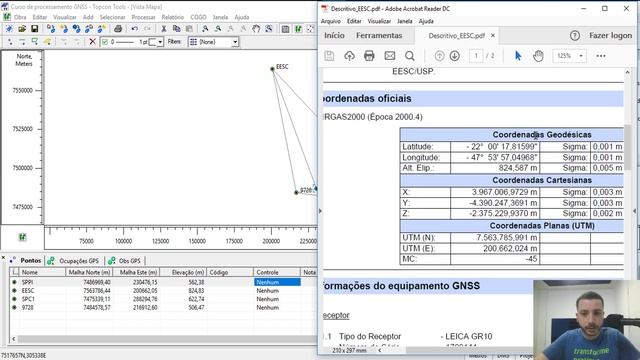Expand the Acrobat right tools pane arrow
This screenshot has width=640, height=360.
tap(635, 211)
